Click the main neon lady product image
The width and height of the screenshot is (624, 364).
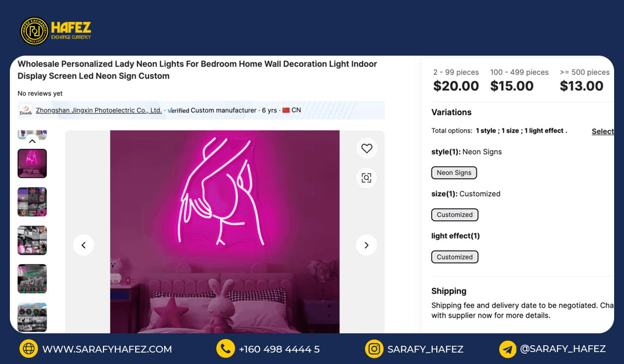click(225, 231)
